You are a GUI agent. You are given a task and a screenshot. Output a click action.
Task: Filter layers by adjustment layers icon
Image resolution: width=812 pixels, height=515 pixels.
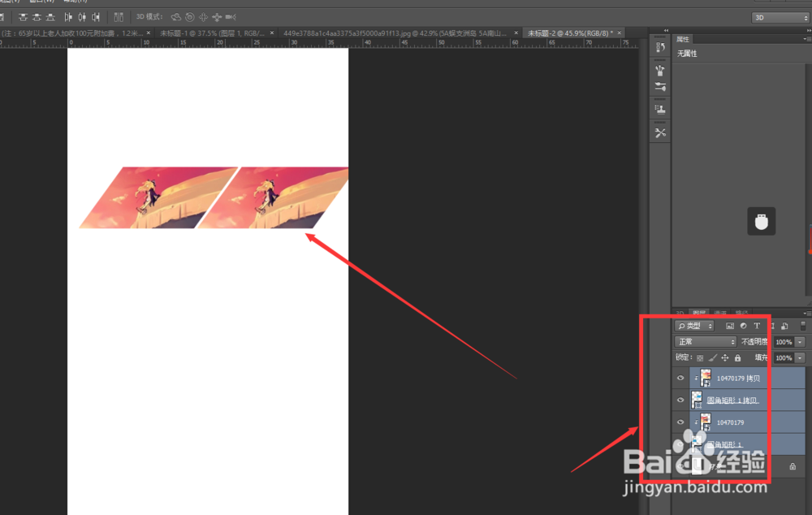(x=743, y=326)
